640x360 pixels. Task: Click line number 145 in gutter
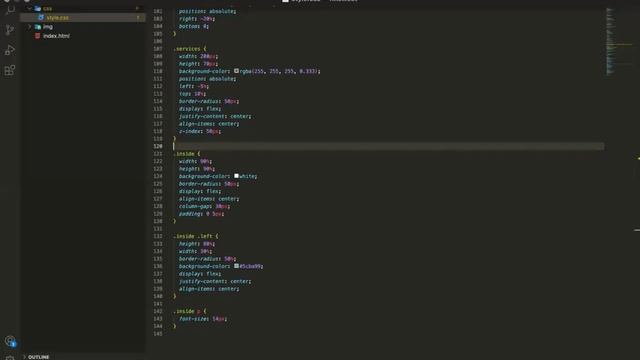point(158,334)
